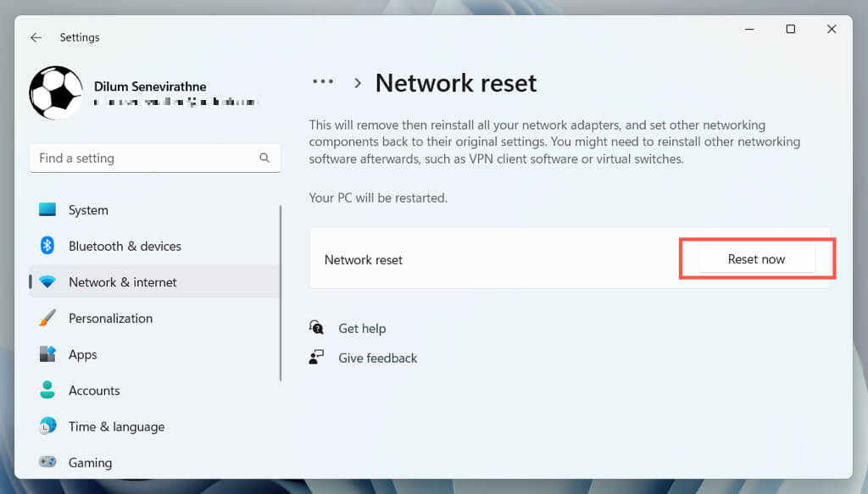The height and width of the screenshot is (494, 868).
Task: Click the Time & language globe icon
Action: pyautogui.click(x=47, y=426)
